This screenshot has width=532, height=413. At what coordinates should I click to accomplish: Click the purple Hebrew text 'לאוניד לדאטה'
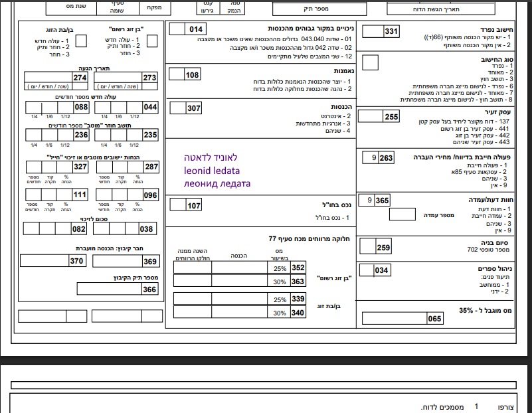tap(211, 157)
